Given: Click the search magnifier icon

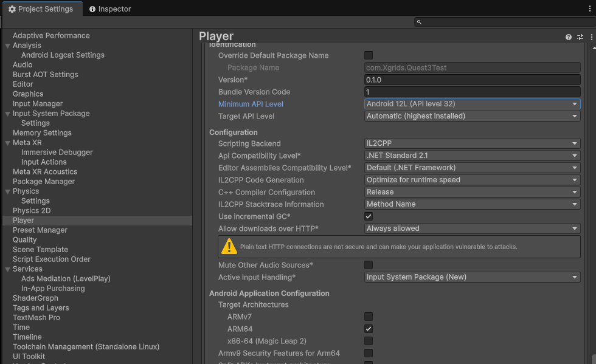Looking at the screenshot, I should (419, 22).
